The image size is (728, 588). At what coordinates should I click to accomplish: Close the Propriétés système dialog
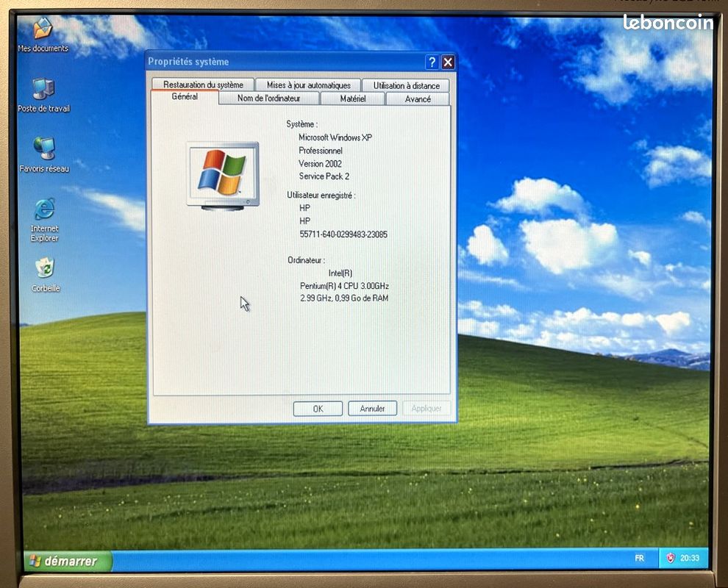(x=448, y=62)
